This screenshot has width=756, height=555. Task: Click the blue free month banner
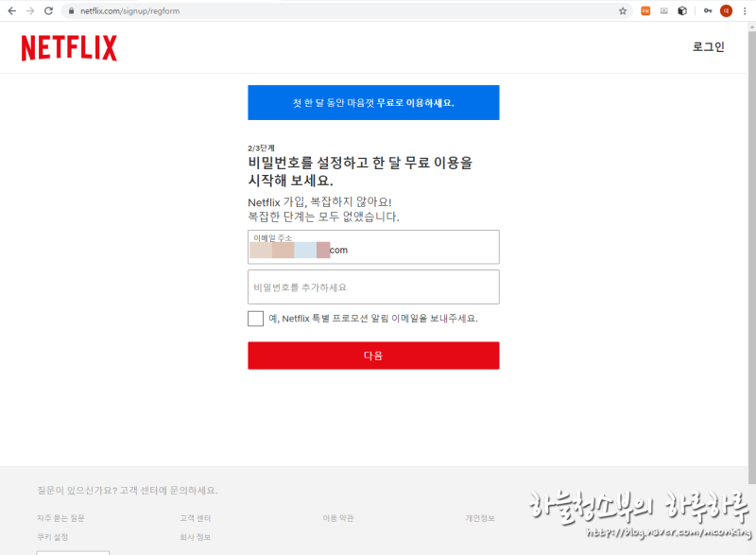(373, 102)
